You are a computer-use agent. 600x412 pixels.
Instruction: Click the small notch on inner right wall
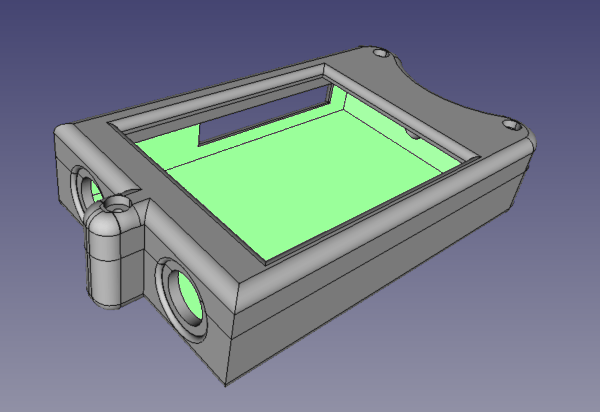(x=412, y=134)
